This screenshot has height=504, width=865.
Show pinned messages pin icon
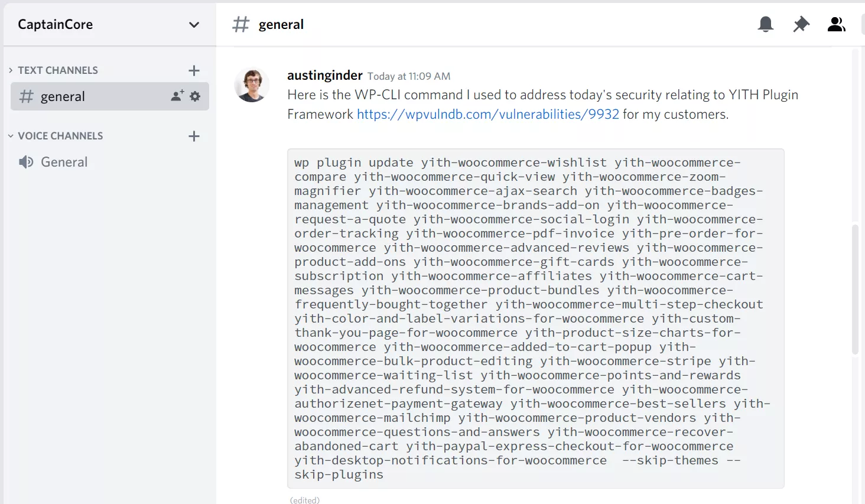point(801,24)
